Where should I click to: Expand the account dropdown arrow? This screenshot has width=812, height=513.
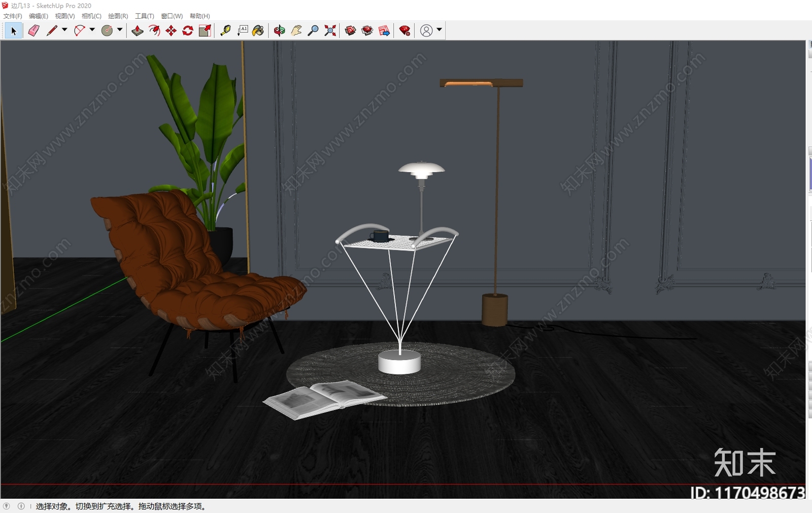pyautogui.click(x=439, y=30)
